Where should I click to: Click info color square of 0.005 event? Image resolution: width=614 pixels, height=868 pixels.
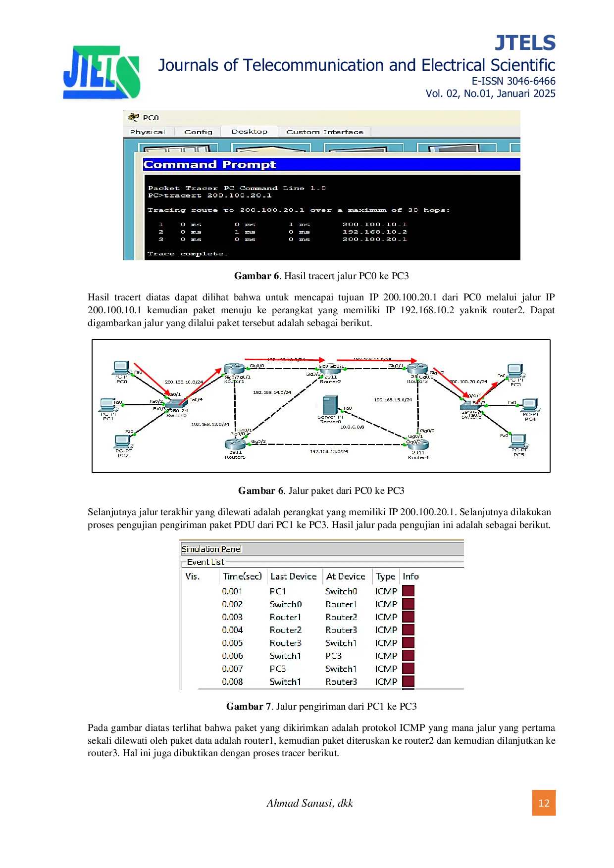click(408, 643)
